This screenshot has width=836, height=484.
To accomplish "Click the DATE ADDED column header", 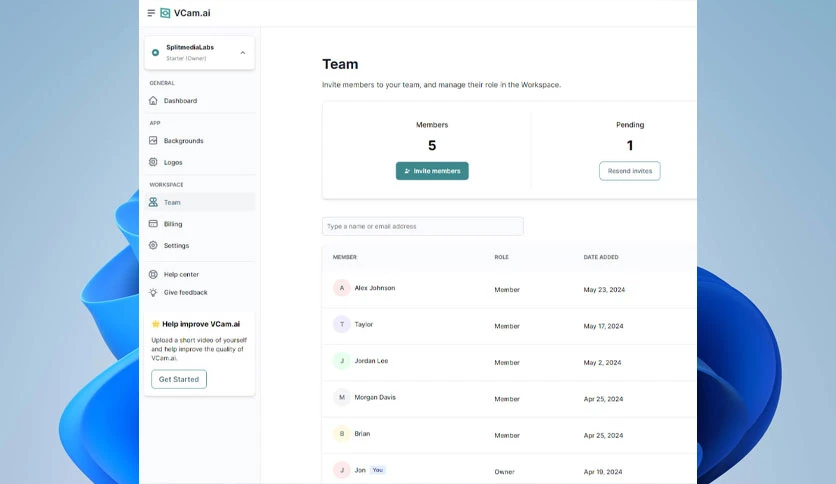I will 601,257.
